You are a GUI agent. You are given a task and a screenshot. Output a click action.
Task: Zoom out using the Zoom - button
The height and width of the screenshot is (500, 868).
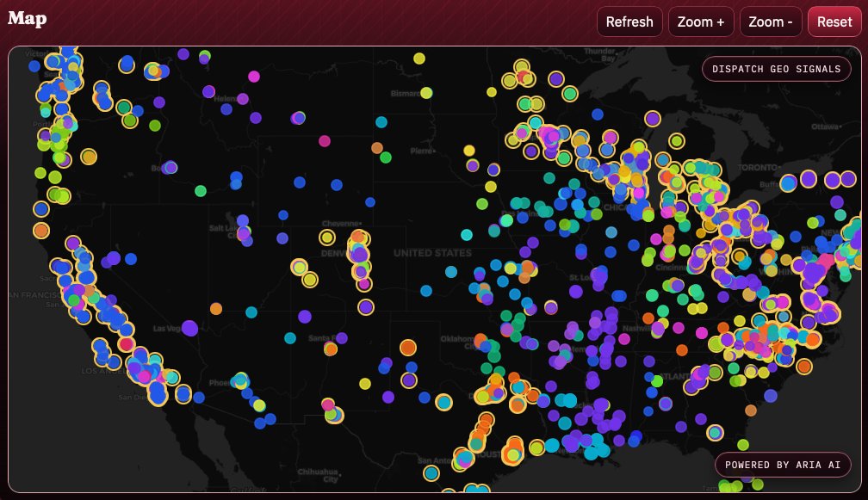(769, 22)
